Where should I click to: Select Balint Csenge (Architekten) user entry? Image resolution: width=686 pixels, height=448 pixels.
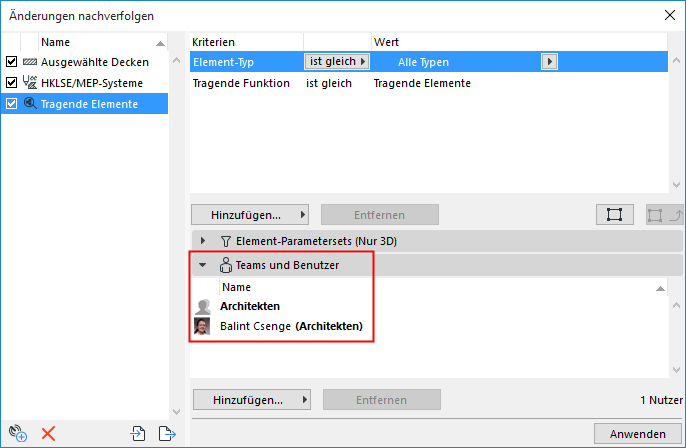pyautogui.click(x=291, y=326)
